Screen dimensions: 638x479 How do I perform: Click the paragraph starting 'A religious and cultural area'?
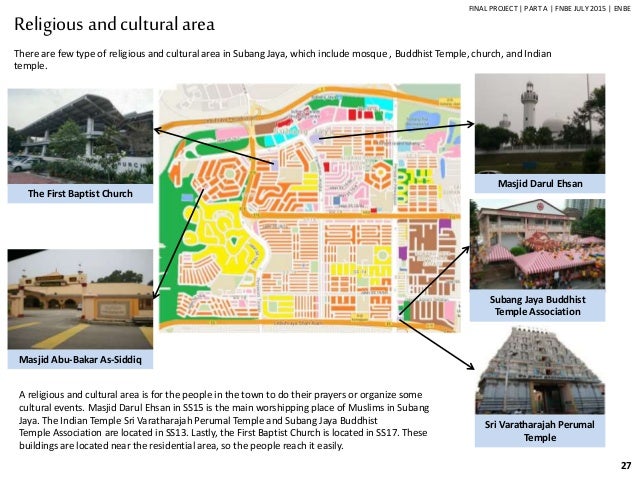coord(224,420)
